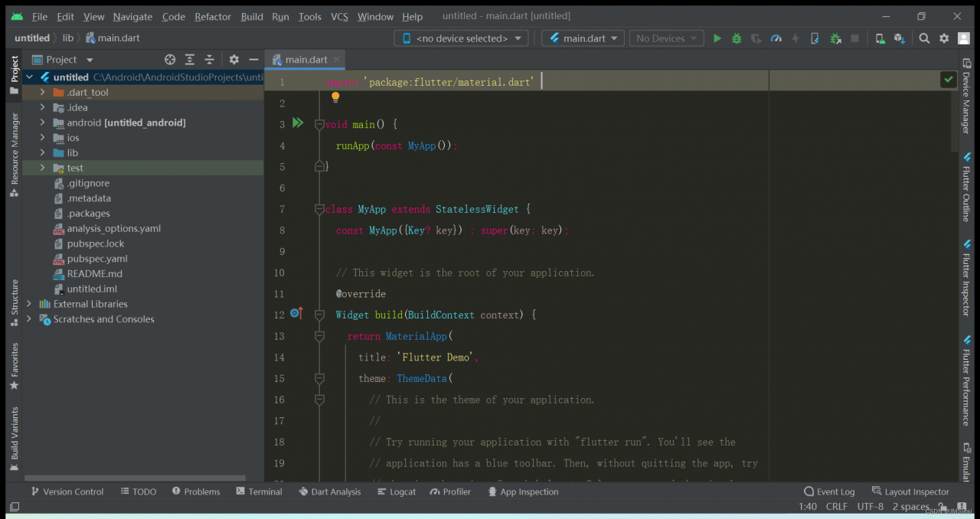Expand the android folder in project tree

(43, 122)
